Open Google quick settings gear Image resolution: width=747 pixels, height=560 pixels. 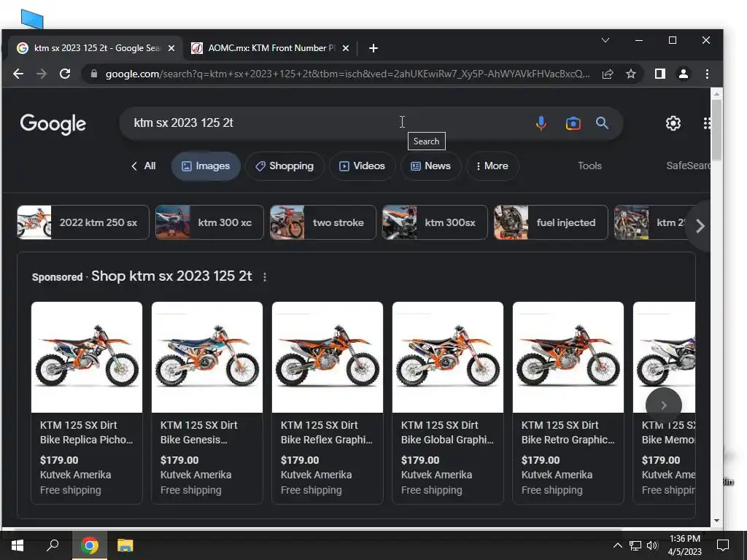pyautogui.click(x=673, y=123)
